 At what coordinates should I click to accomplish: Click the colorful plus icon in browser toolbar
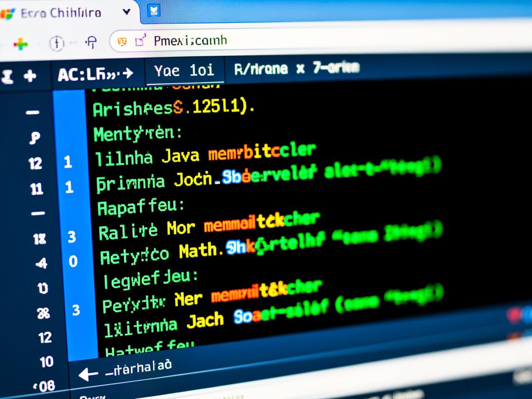point(20,45)
